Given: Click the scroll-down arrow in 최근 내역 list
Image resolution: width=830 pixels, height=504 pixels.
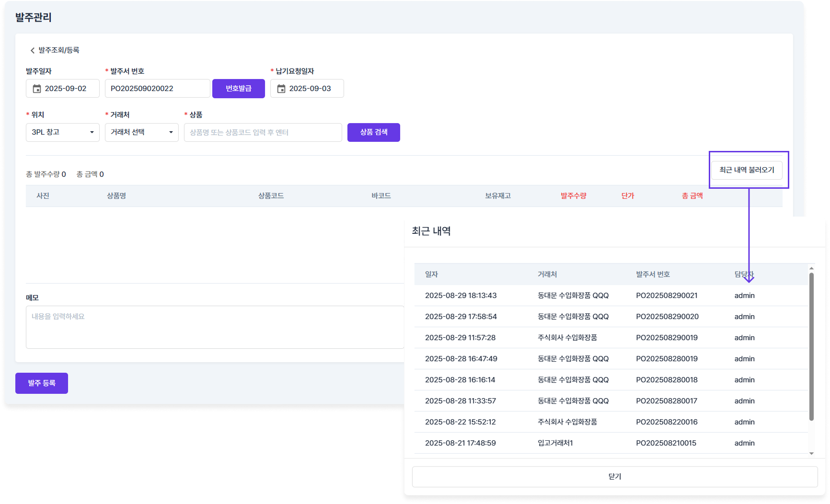Looking at the screenshot, I should point(811,453).
